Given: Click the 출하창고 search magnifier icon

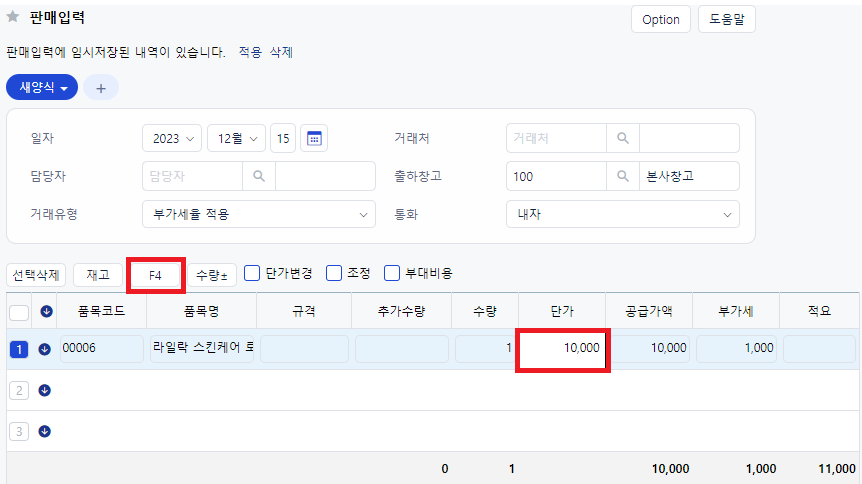Looking at the screenshot, I should pos(622,176).
